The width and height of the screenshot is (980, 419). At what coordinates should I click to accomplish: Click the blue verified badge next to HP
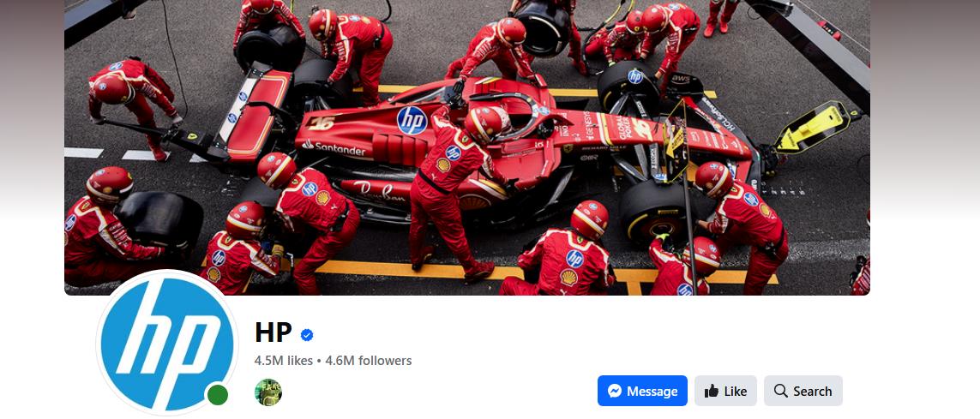[x=307, y=335]
